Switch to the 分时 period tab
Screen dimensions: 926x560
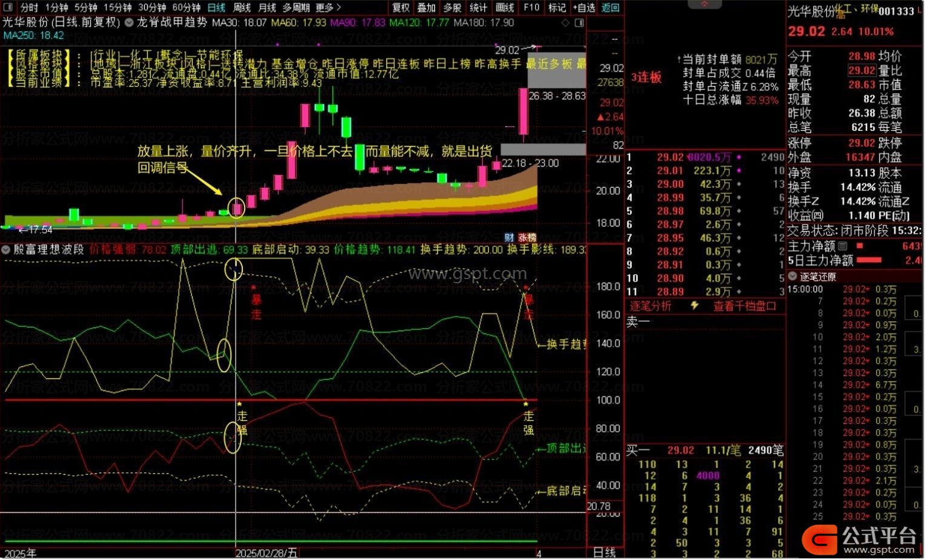29,7
